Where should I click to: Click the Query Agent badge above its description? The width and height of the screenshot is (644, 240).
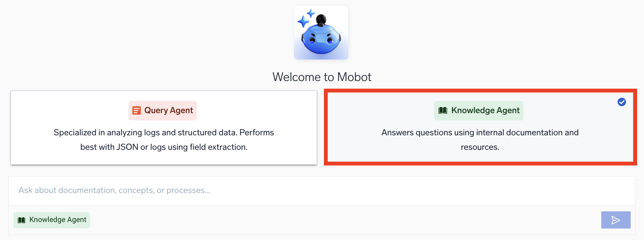pos(163,110)
